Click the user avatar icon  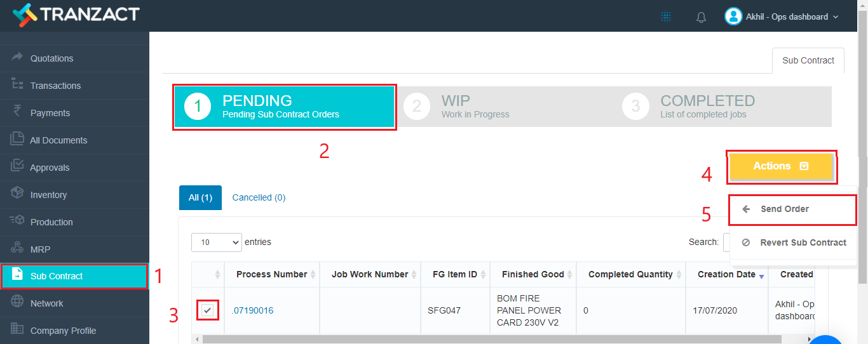(x=733, y=17)
